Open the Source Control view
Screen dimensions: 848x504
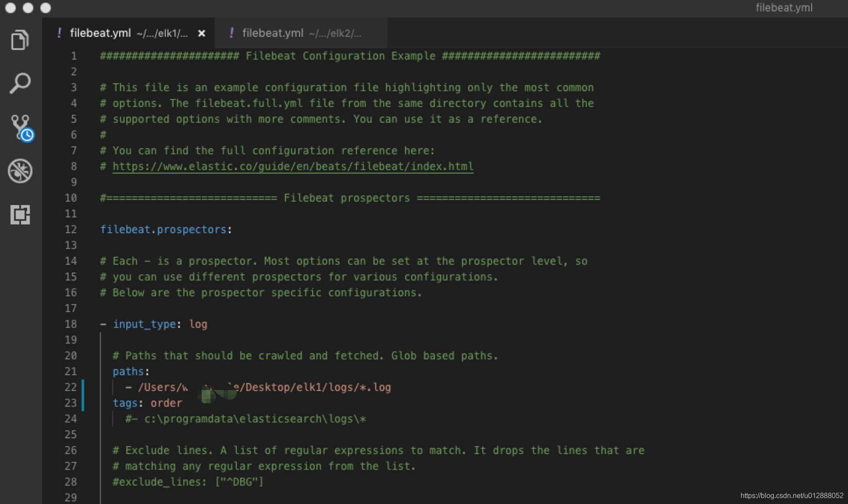[x=22, y=128]
